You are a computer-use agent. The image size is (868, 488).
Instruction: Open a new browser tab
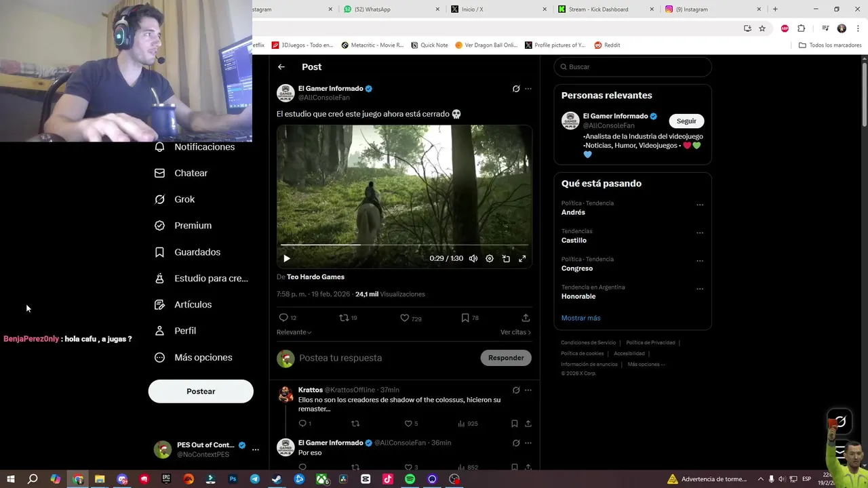[775, 9]
